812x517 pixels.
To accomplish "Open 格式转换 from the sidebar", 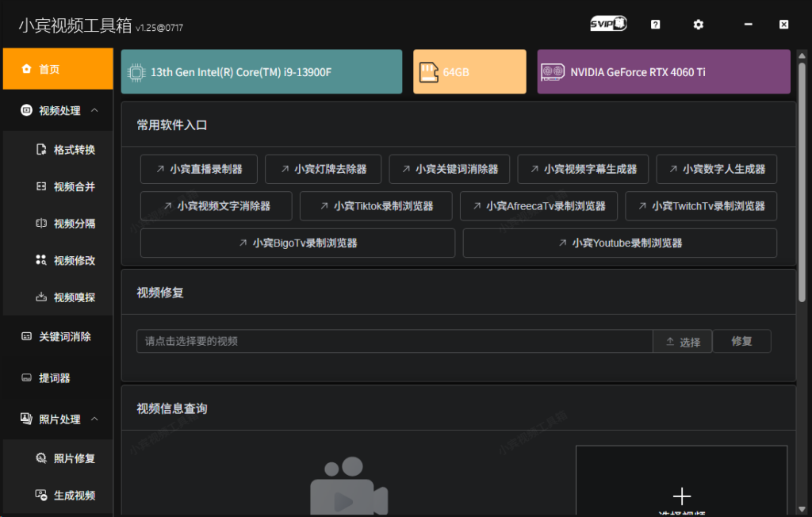I will point(58,150).
